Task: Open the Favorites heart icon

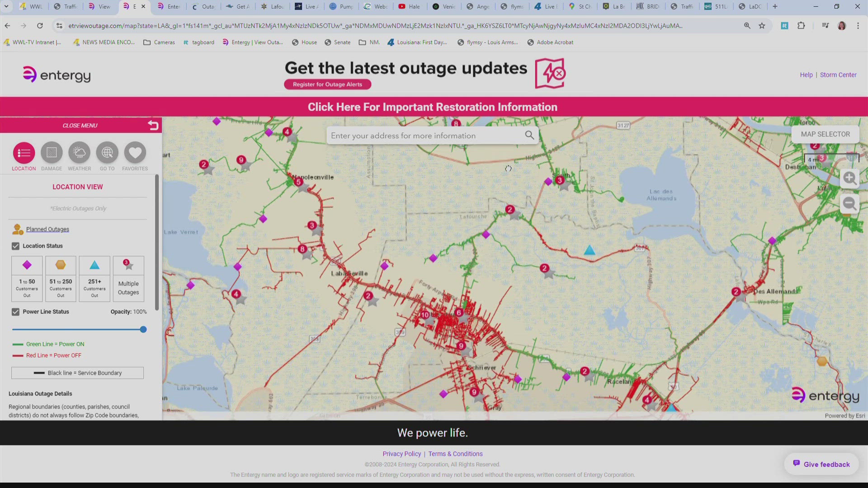Action: (x=135, y=153)
